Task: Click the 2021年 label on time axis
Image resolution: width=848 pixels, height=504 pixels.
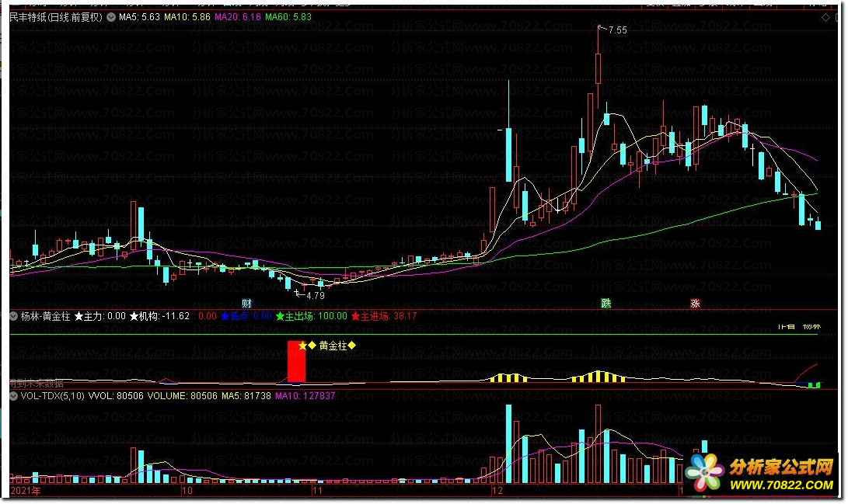Action: 26,491
